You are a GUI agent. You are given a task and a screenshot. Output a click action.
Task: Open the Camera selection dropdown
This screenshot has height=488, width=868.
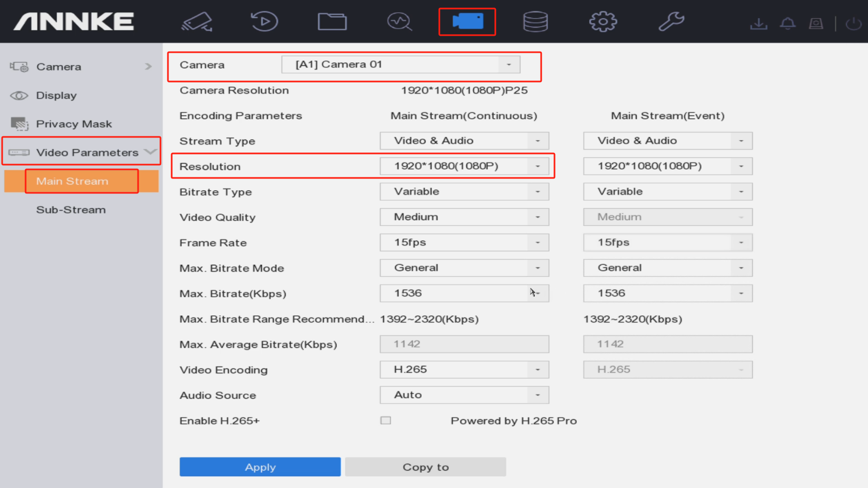[x=400, y=64]
